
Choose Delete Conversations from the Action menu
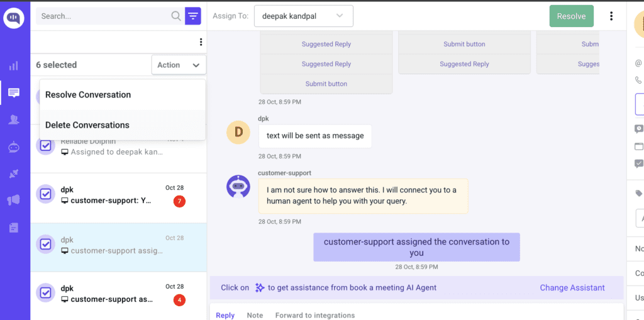point(123,125)
